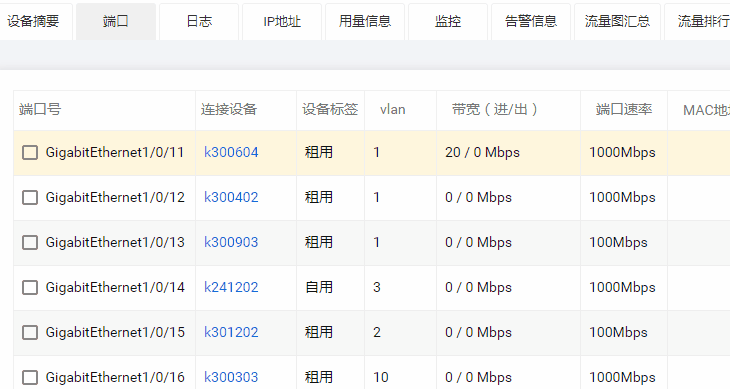Click the 自用 label for k241202
This screenshot has height=389, width=730.
(319, 288)
